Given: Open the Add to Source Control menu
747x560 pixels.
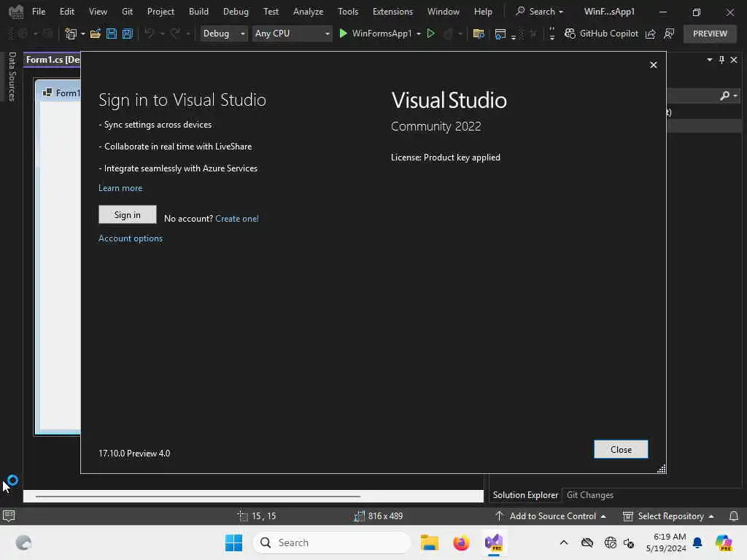Looking at the screenshot, I should [x=551, y=516].
